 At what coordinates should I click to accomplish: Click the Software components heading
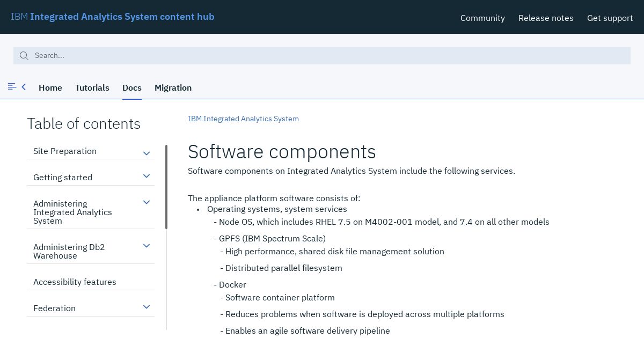(282, 152)
